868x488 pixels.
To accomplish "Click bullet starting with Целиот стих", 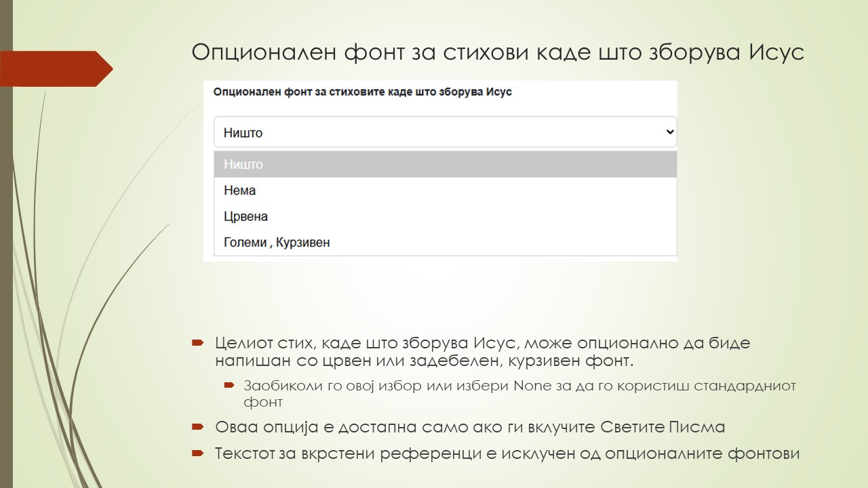I will [483, 351].
